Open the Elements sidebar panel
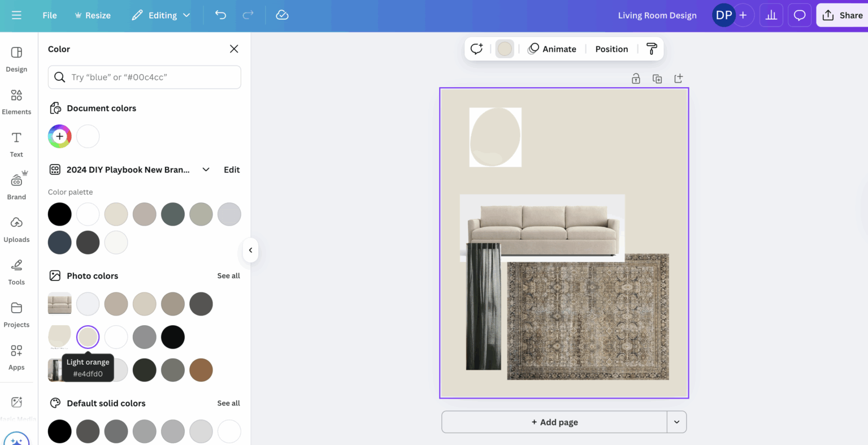 (x=16, y=102)
